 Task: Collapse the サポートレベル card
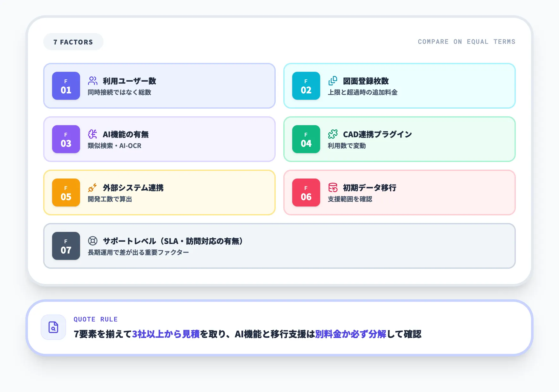(279, 246)
